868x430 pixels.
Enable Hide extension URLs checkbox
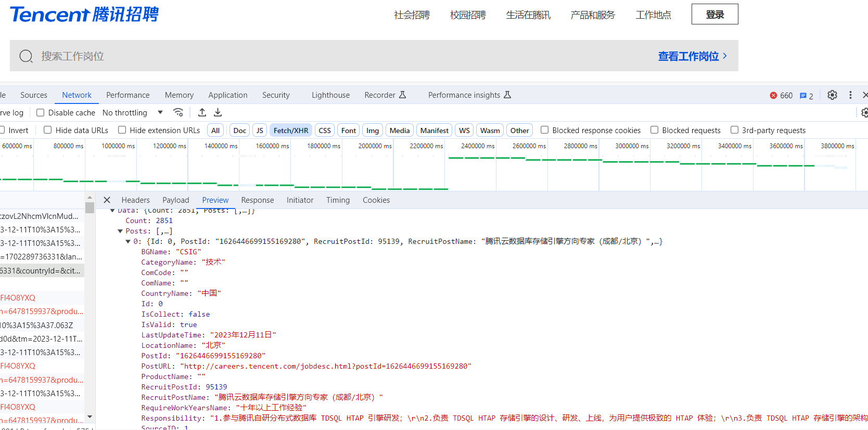122,130
